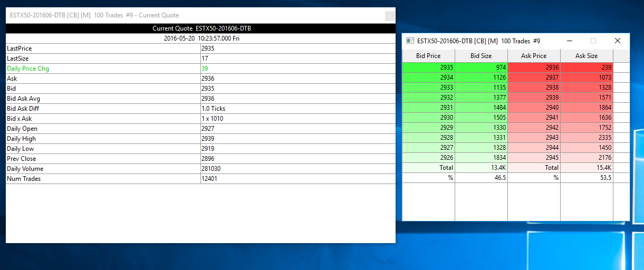Select the 1 x 1010 value
Viewport: 644px width, 270px height.
[212, 119]
